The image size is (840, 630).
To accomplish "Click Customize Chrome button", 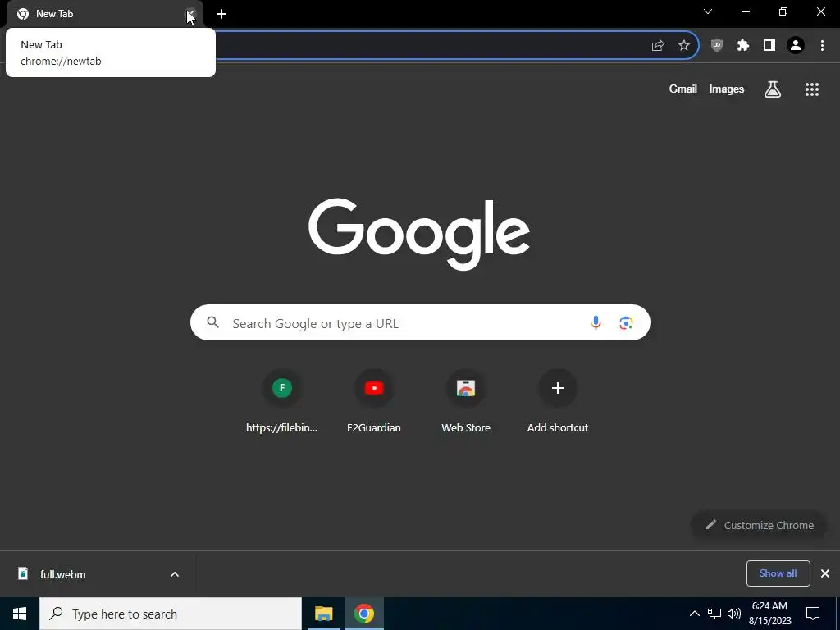I will (759, 525).
